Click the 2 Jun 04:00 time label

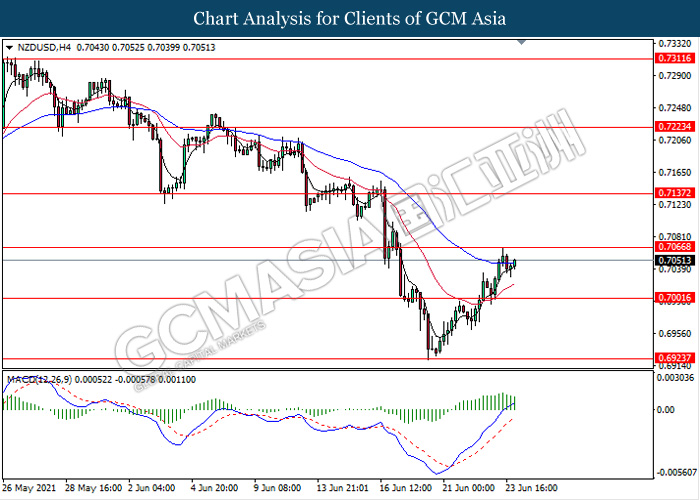click(x=152, y=488)
